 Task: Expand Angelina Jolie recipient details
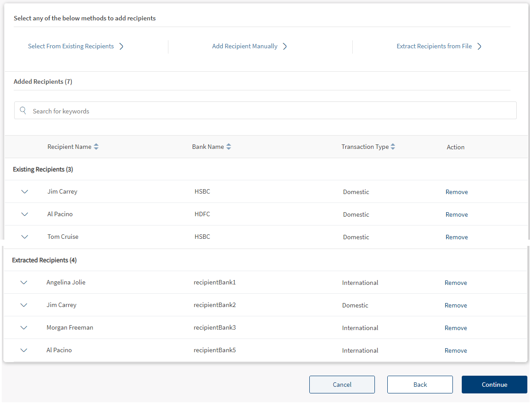24,283
